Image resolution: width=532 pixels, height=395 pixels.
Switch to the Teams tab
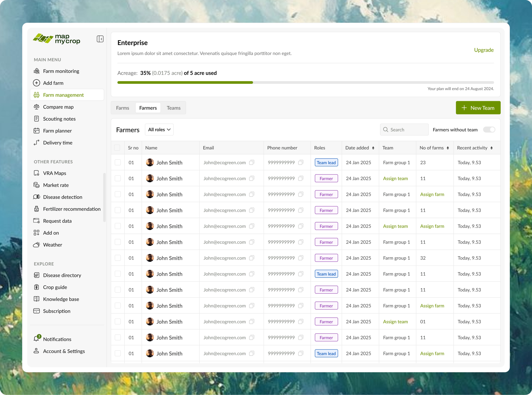click(x=173, y=108)
